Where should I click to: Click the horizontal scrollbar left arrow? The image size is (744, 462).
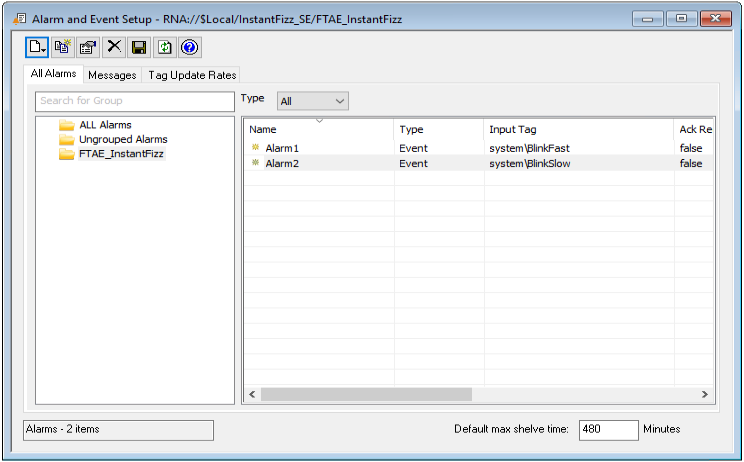coord(252,394)
